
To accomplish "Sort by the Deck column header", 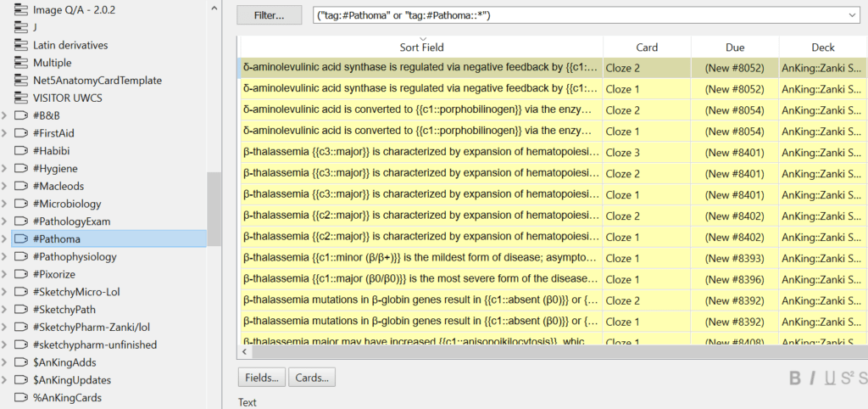I will [823, 48].
